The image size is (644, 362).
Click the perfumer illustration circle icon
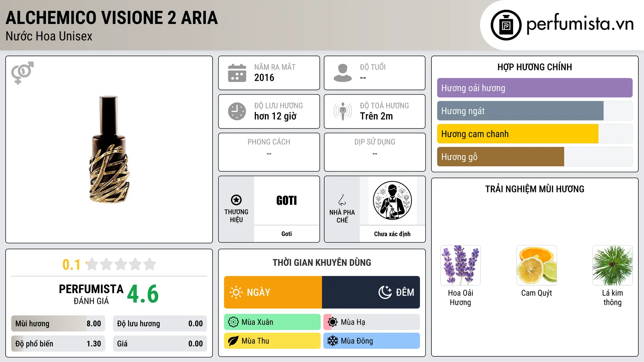pos(392,200)
